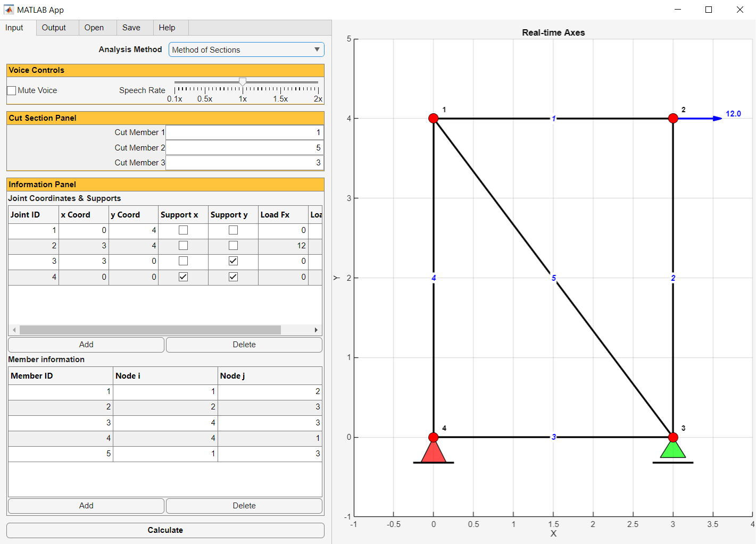Screen dimensions: 756x544
Task: Open the Analysis Method dropdown
Action: click(x=246, y=49)
